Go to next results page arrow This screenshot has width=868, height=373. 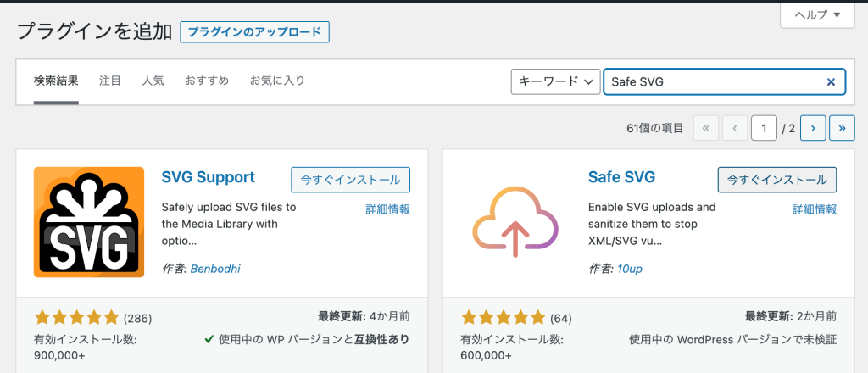[813, 128]
